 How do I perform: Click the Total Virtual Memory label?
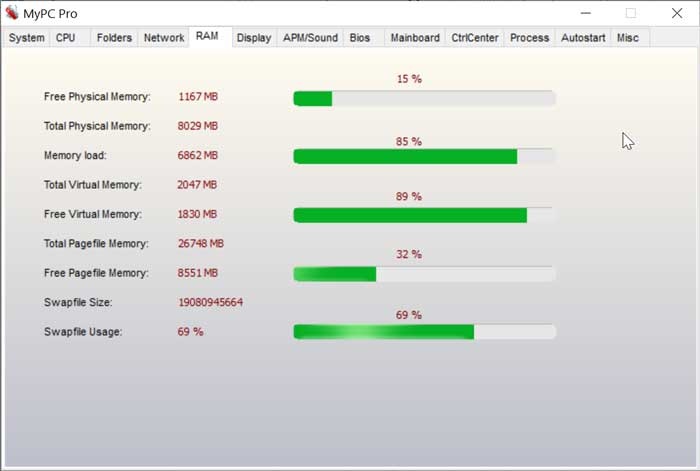93,185
